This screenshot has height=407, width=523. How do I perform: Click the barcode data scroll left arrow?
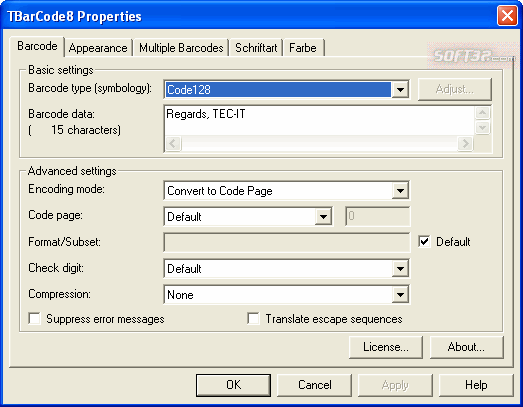pos(173,143)
